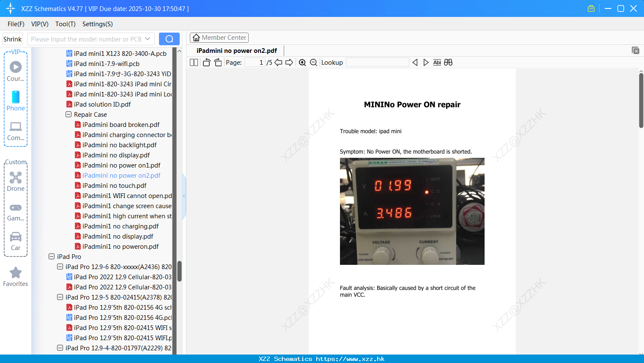Open the File menu
Viewport: 644px width, 363px height.
[x=16, y=24]
